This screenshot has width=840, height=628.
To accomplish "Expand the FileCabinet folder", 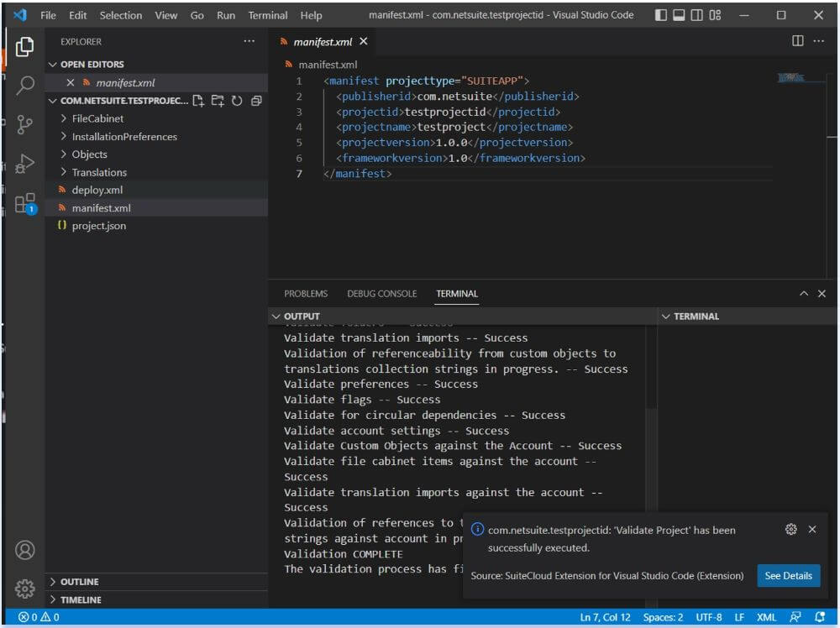I will point(156,118).
